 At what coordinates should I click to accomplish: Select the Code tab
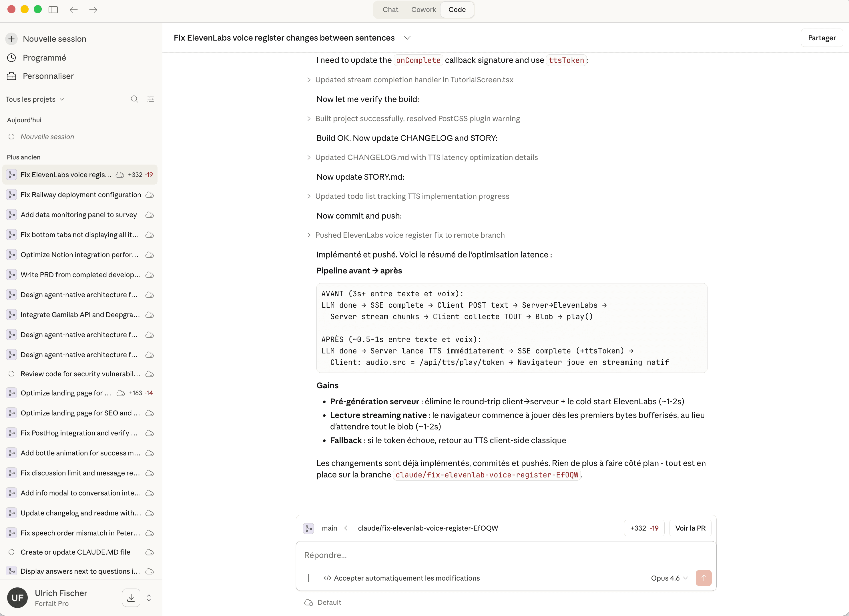pyautogui.click(x=457, y=10)
